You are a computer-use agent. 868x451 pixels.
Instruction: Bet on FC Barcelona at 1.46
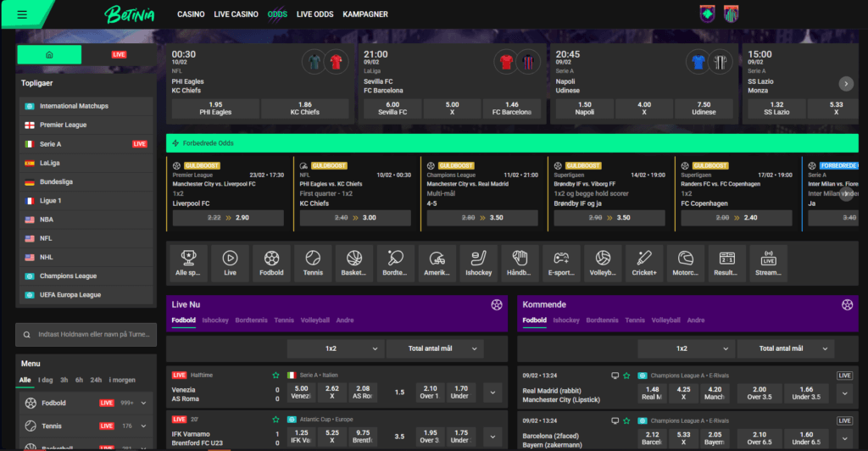[x=512, y=109]
